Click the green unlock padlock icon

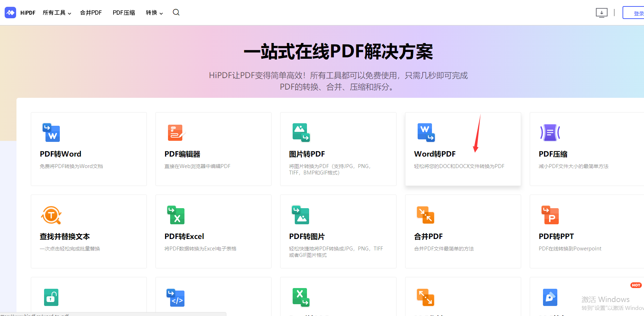click(51, 297)
